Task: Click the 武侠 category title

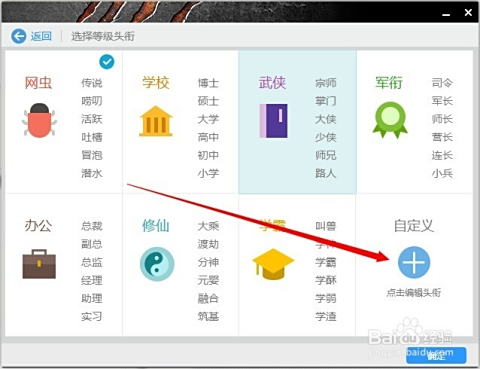Action: click(273, 83)
